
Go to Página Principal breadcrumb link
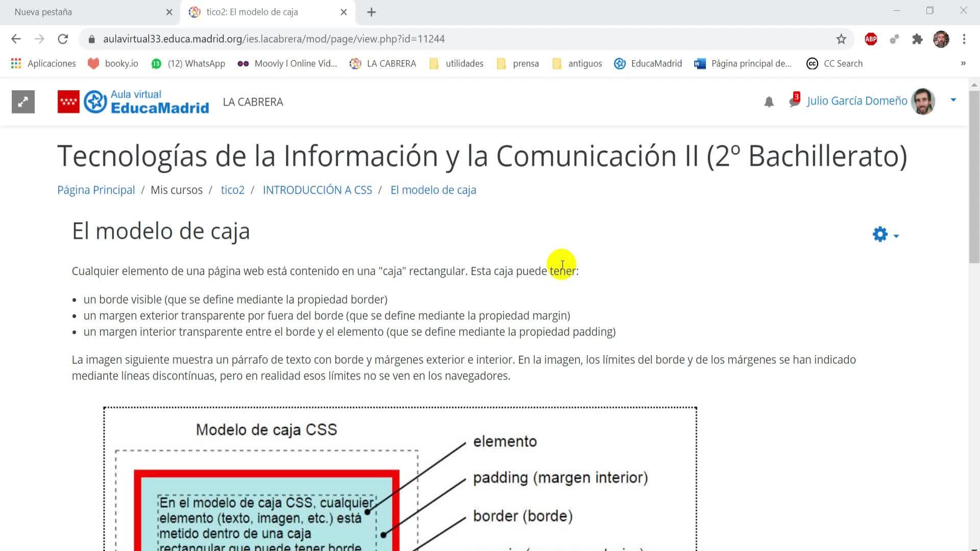pos(96,190)
